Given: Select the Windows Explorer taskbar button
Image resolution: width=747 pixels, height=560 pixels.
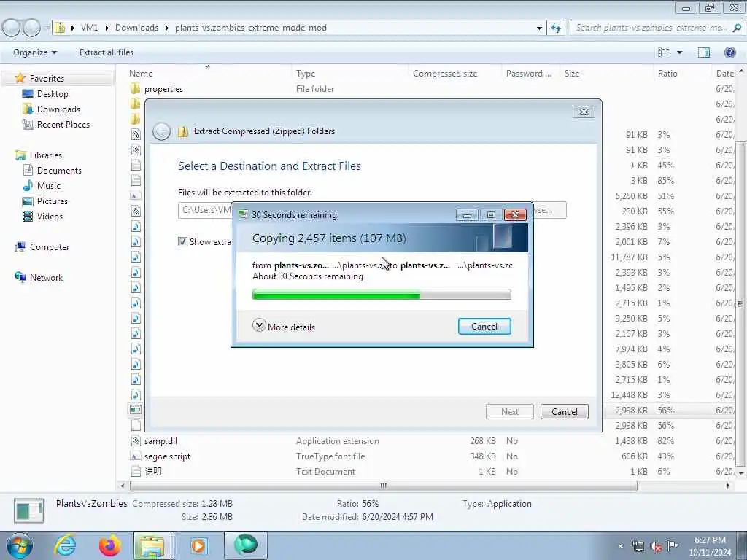Looking at the screenshot, I should [x=152, y=545].
